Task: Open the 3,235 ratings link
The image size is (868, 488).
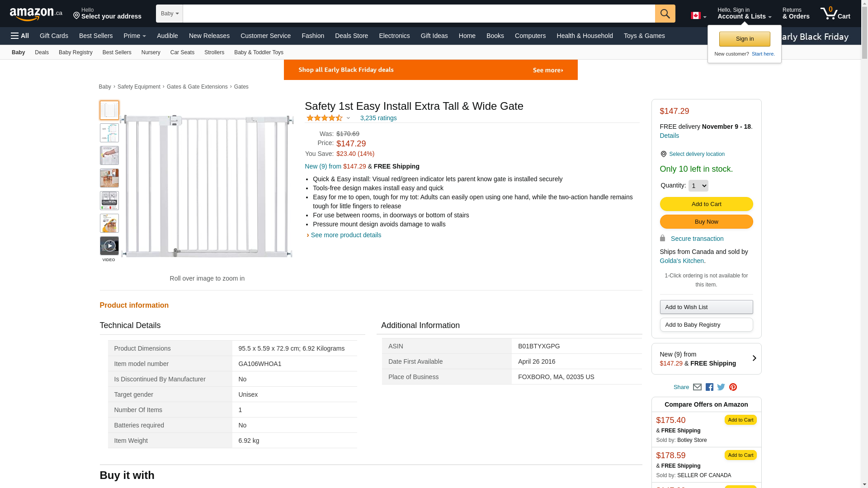Action: pyautogui.click(x=378, y=118)
